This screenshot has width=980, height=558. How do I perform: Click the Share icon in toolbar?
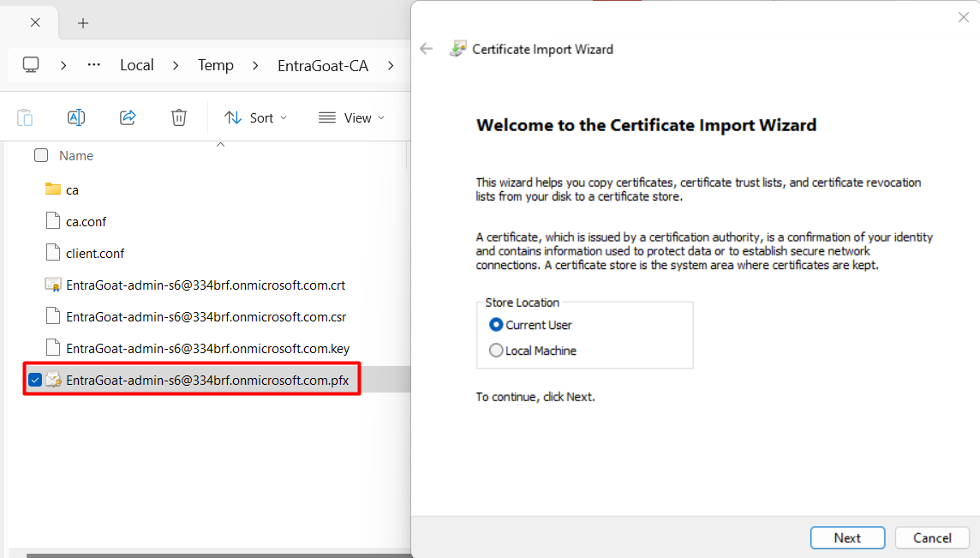click(x=128, y=117)
